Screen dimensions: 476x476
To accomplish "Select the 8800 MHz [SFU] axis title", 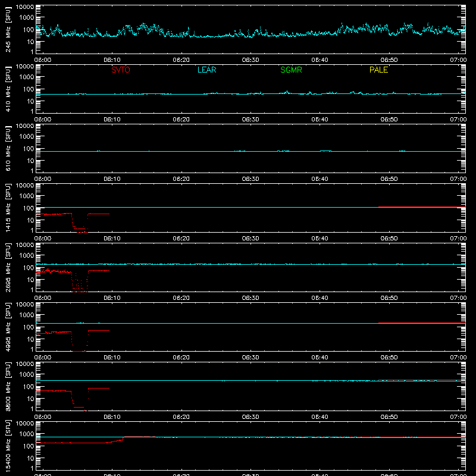I will click(x=8, y=386).
